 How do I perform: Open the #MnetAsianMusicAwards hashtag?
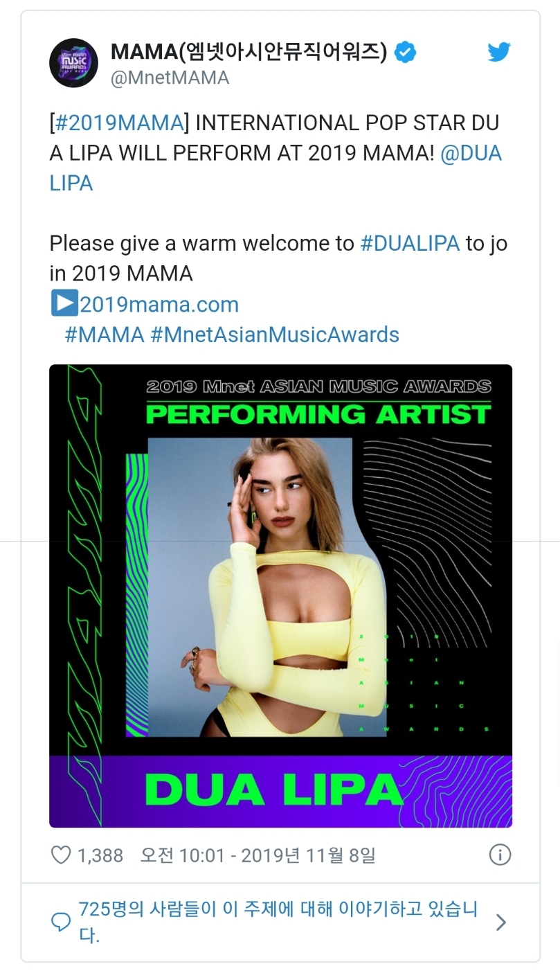point(275,335)
